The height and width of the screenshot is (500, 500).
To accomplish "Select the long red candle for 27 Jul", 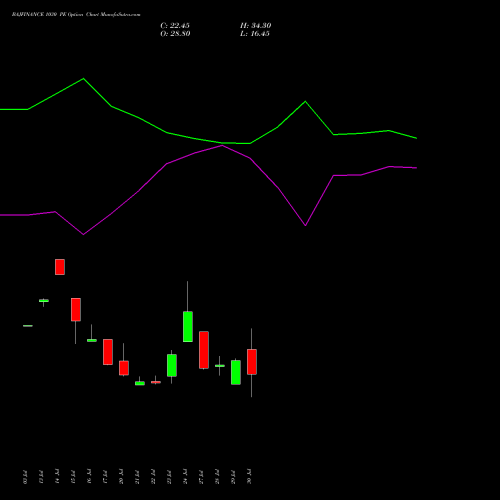I will click(x=204, y=350).
